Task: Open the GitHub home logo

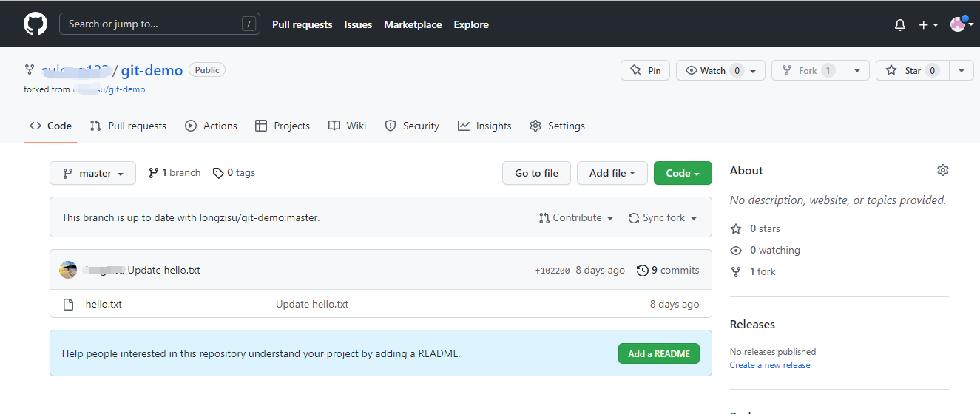Action: tap(36, 24)
